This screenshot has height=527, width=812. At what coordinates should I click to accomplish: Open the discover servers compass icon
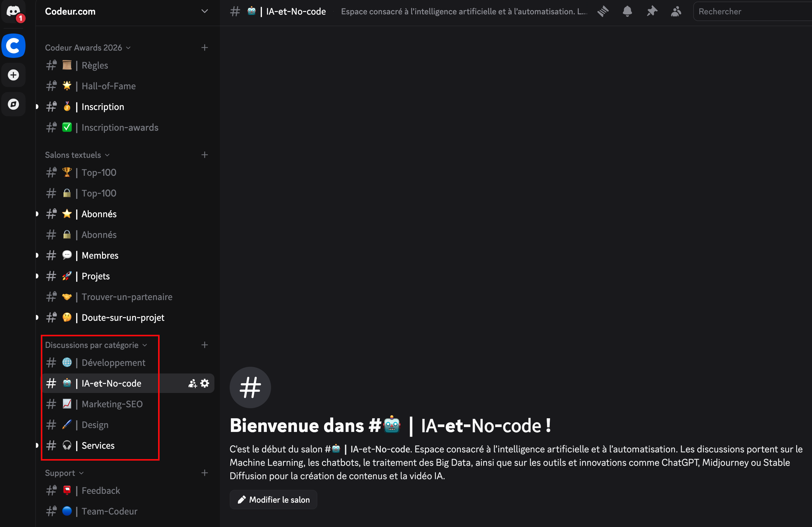13,104
